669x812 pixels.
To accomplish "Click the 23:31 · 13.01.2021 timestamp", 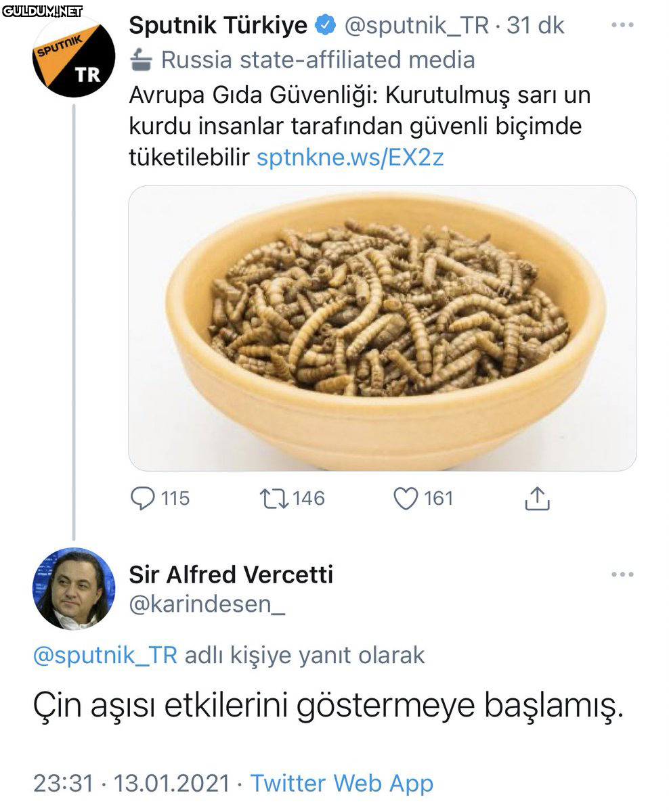I will click(131, 784).
